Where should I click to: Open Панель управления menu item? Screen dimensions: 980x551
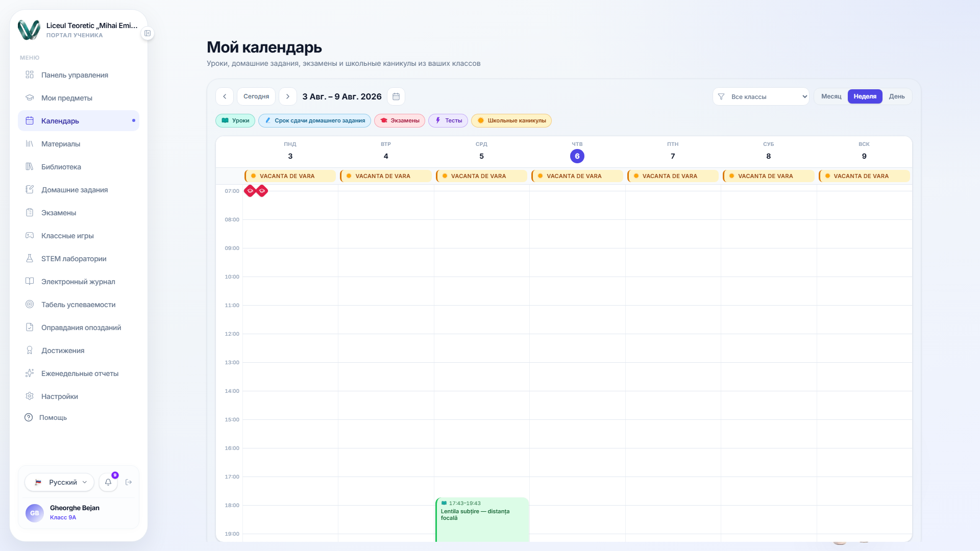79,75
